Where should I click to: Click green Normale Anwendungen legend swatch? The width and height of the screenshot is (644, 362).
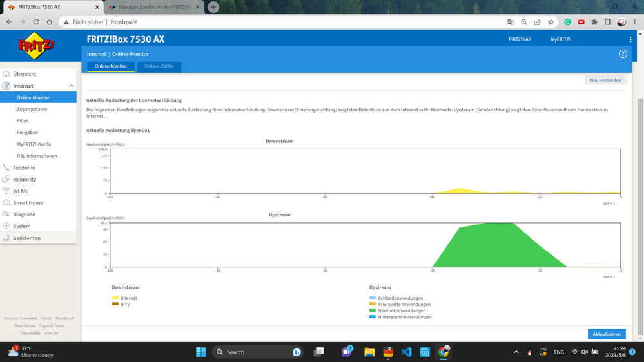(x=372, y=310)
